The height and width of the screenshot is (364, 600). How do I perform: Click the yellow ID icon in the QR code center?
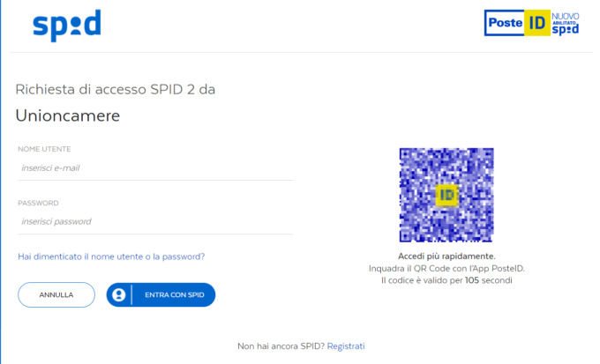pyautogui.click(x=446, y=195)
